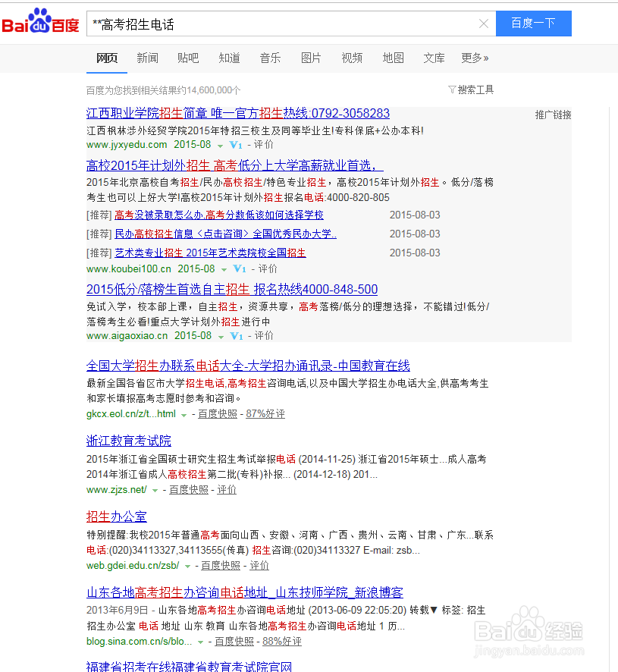The width and height of the screenshot is (618, 672).
Task: Click 评价 next to www.zjzs.net
Action: (227, 489)
